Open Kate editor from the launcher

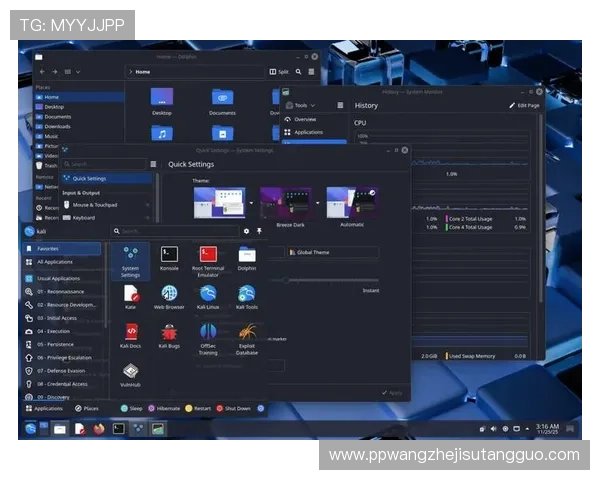point(130,297)
